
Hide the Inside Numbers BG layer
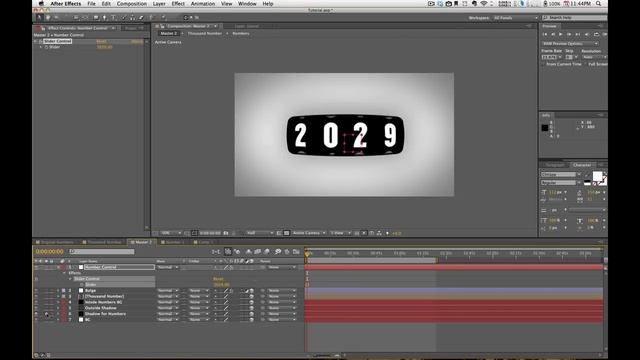tap(36, 302)
